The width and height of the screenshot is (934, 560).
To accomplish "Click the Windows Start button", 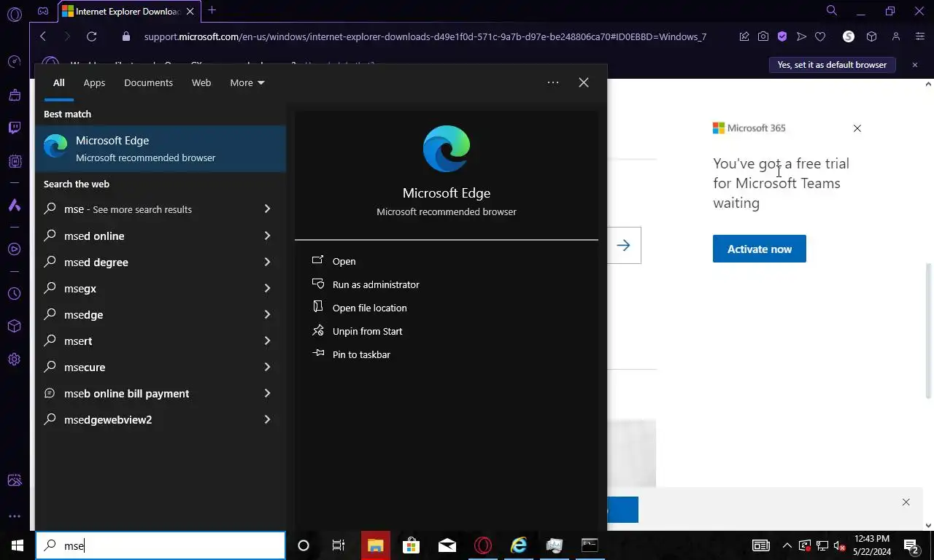I will pyautogui.click(x=18, y=545).
